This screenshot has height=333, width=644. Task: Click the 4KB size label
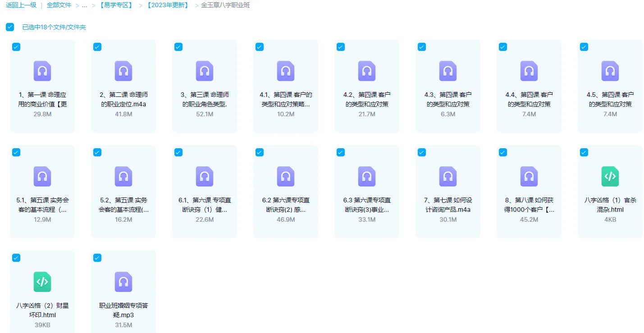pyautogui.click(x=610, y=219)
